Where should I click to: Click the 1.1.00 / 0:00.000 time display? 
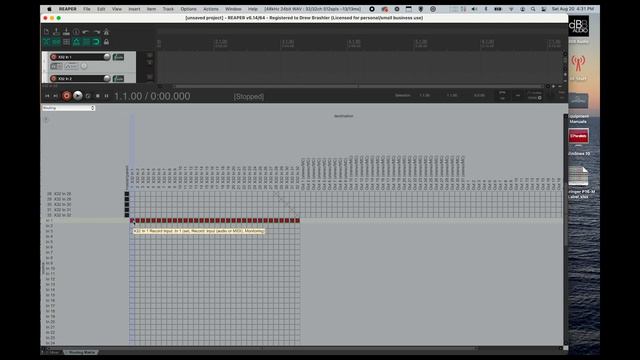[152, 96]
